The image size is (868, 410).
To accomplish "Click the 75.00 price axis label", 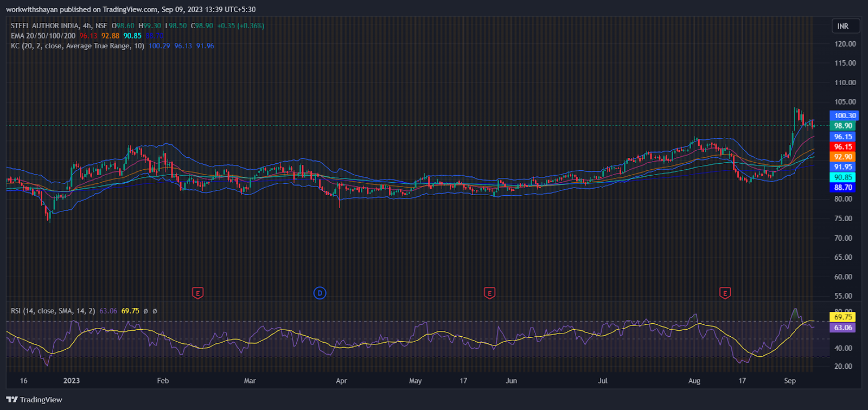I will 843,219.
